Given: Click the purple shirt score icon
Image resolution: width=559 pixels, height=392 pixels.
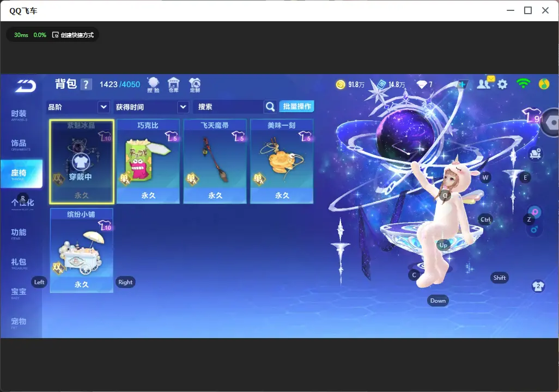Looking at the screenshot, I should pyautogui.click(x=532, y=115).
